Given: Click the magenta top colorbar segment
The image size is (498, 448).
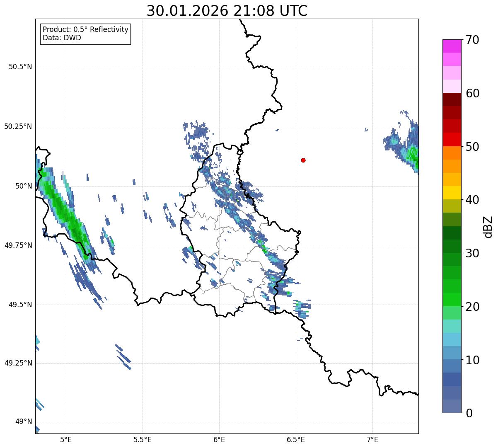Looking at the screenshot, I should click(x=452, y=46).
